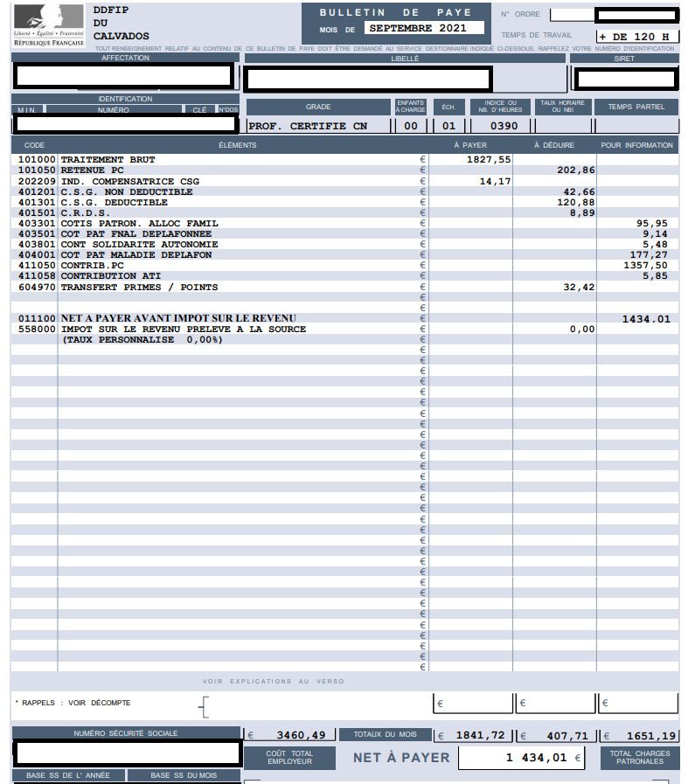Select the '+ DE 120 H' work time value
The height and width of the screenshot is (784, 688).
(634, 37)
